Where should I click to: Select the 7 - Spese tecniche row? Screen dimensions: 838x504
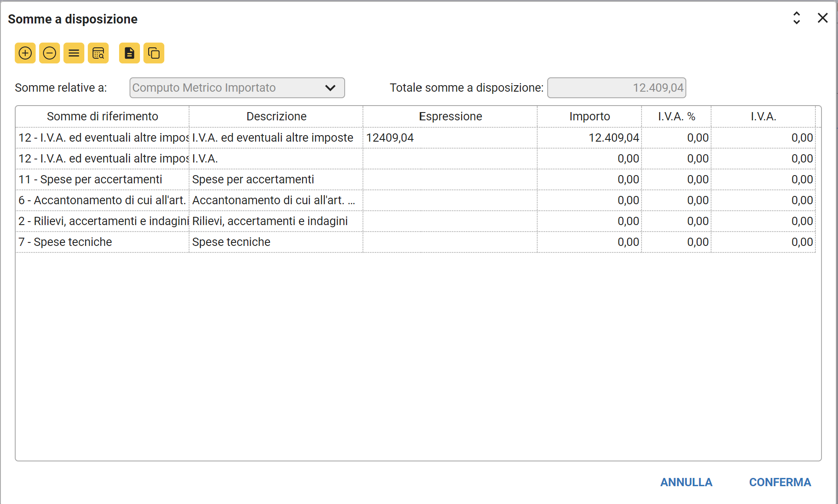[x=103, y=242]
